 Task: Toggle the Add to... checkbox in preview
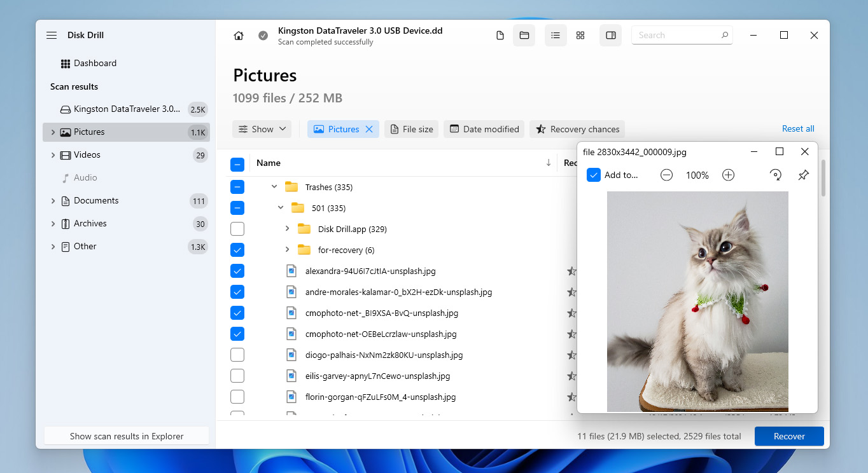tap(594, 175)
